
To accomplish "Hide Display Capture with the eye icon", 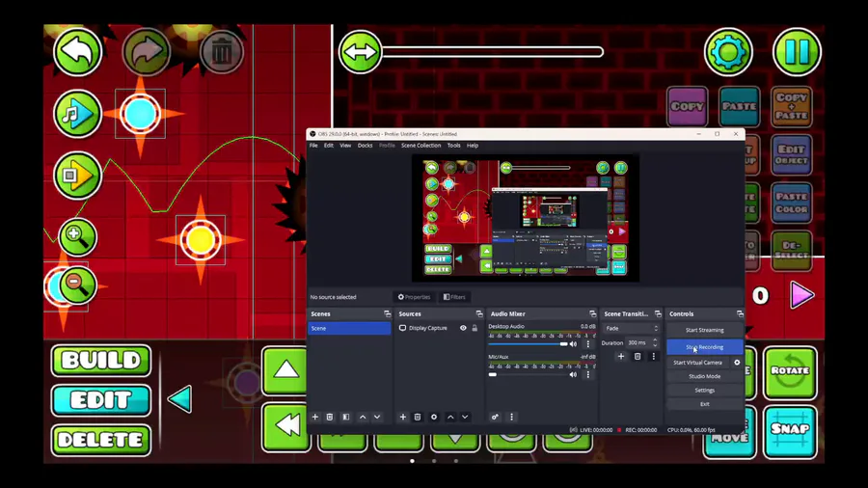I will [463, 328].
